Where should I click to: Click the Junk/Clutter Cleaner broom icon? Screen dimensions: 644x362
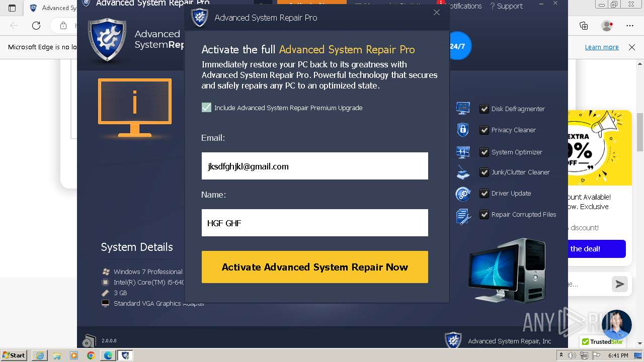[x=463, y=172]
